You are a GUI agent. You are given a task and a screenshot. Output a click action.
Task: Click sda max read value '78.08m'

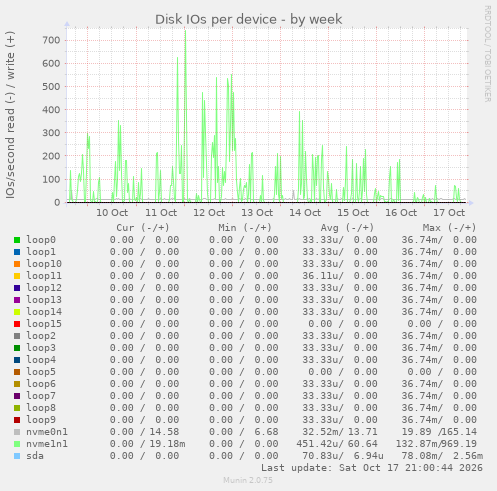tap(420, 456)
